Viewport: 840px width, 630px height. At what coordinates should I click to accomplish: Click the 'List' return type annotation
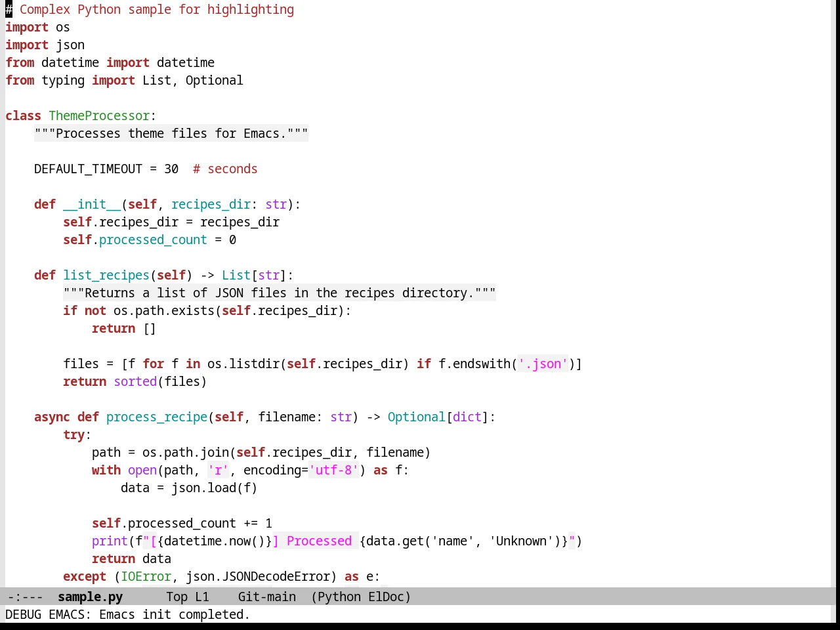click(x=236, y=275)
